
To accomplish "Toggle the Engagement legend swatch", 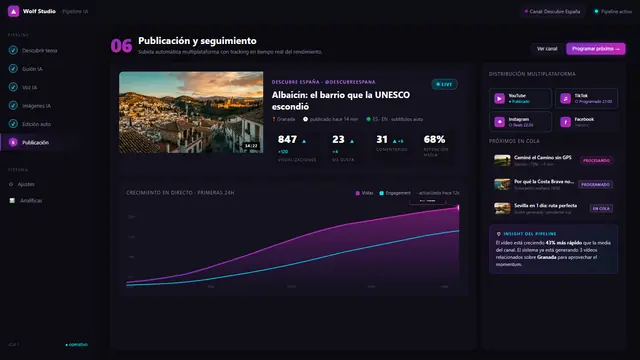I will click(x=382, y=193).
